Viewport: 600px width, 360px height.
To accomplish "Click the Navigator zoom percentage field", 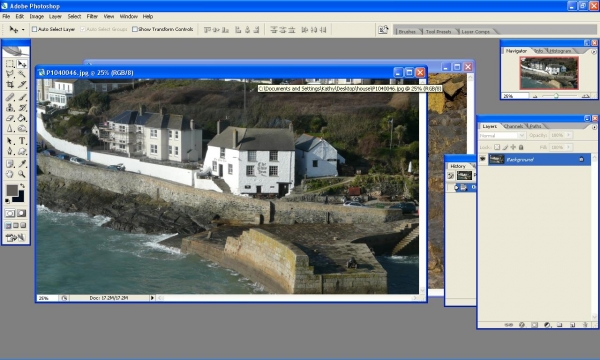I will coord(515,96).
